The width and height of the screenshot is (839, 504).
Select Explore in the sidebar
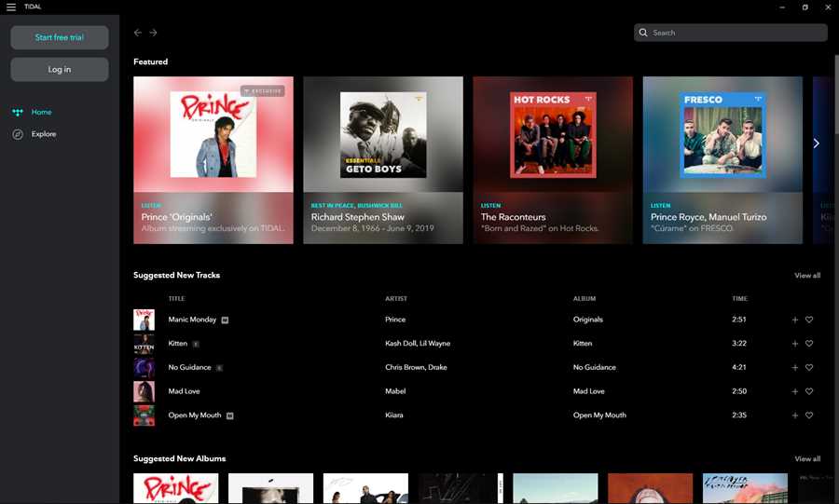point(43,134)
